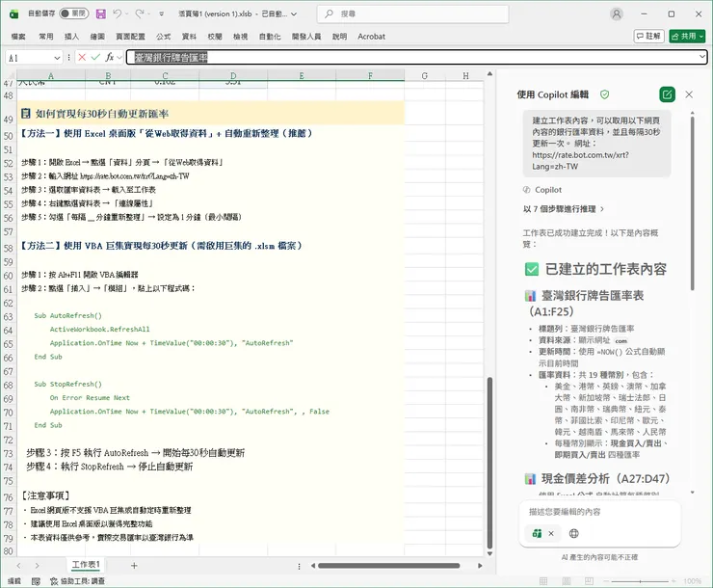This screenshot has height=588, width=713.
Task: Toggle the AutoSave switch
Action: 73,13
